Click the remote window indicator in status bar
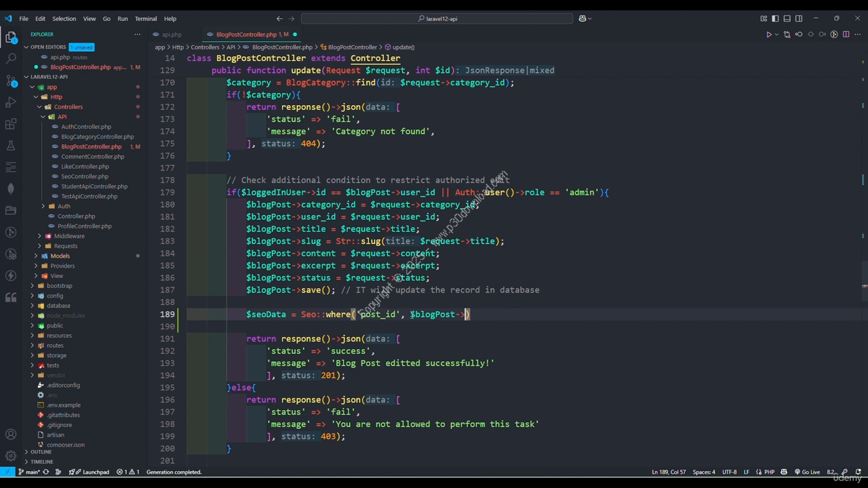The height and width of the screenshot is (488, 868). point(7,472)
